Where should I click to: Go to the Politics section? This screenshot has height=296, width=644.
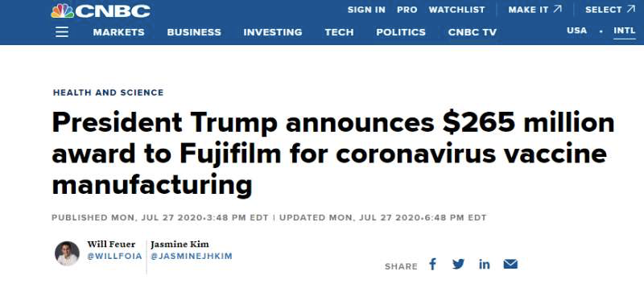[x=401, y=32]
